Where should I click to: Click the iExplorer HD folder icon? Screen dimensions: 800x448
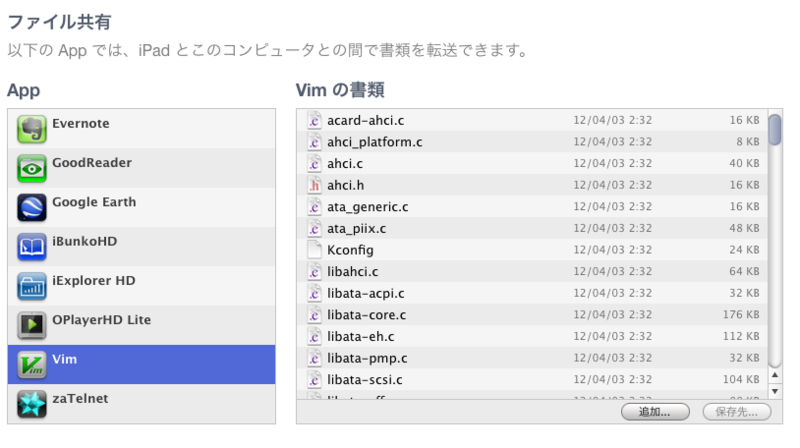click(32, 286)
